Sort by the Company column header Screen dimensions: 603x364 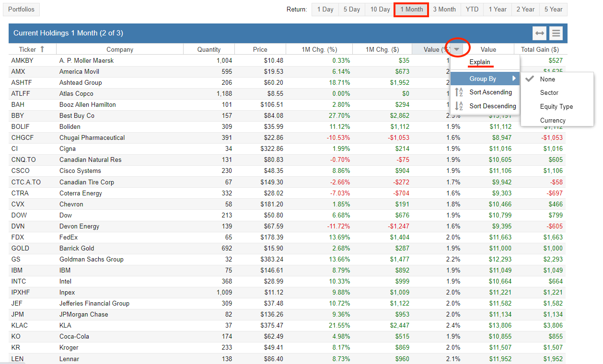[x=120, y=49]
